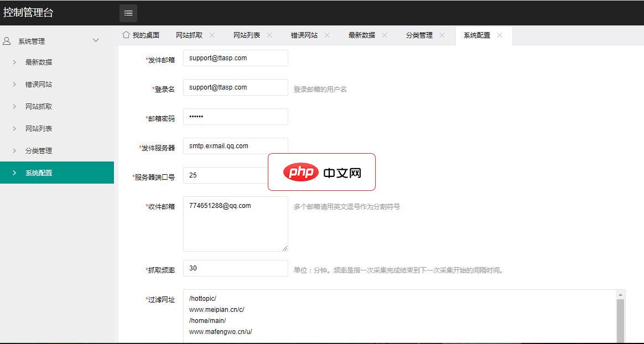Image resolution: width=644 pixels, height=344 pixels.
Task: Click the 发件服务器 input field
Action: [x=236, y=146]
